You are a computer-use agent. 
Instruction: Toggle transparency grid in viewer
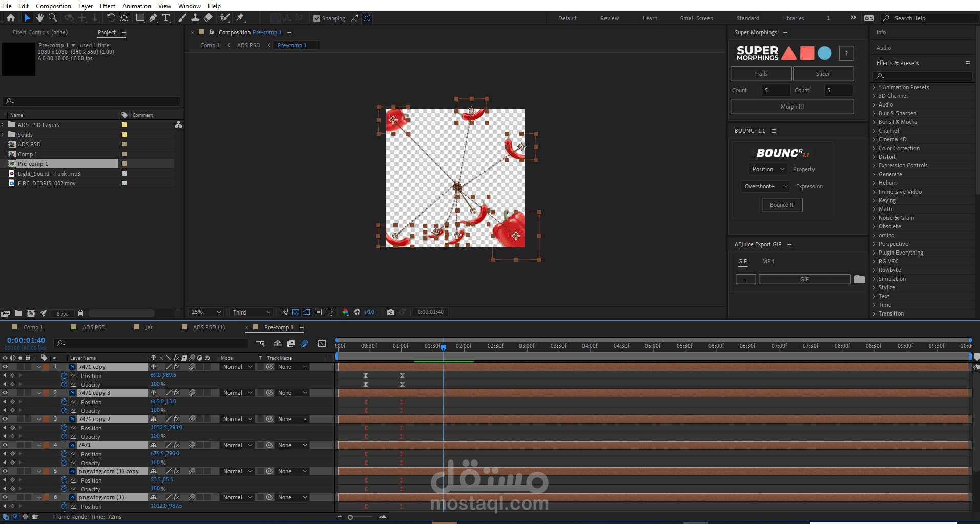pos(296,312)
